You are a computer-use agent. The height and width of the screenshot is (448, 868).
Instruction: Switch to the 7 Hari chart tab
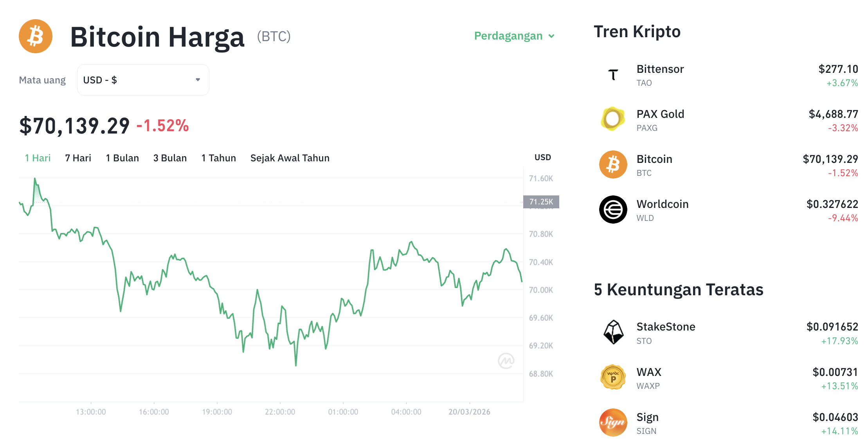[78, 158]
